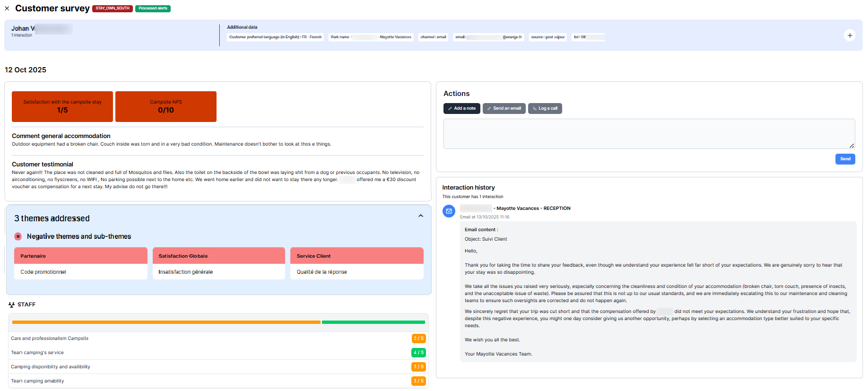Collapse the 3 themes addressed section

point(420,216)
